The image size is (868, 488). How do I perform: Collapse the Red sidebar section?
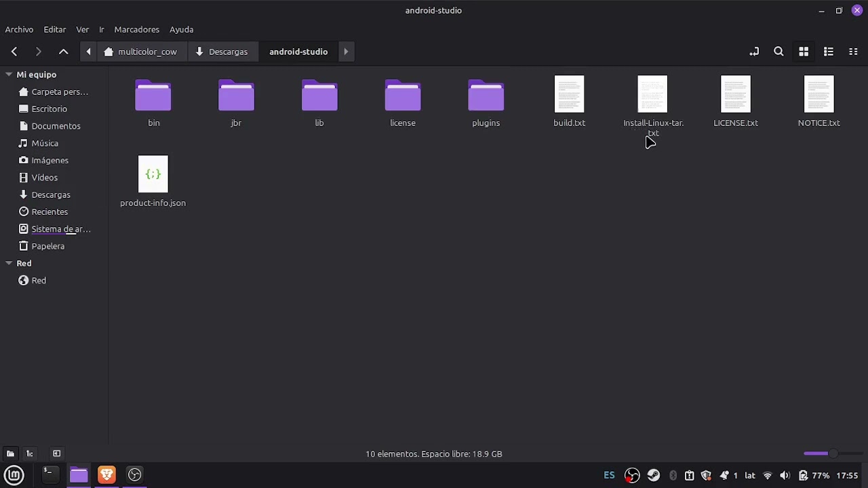9,263
